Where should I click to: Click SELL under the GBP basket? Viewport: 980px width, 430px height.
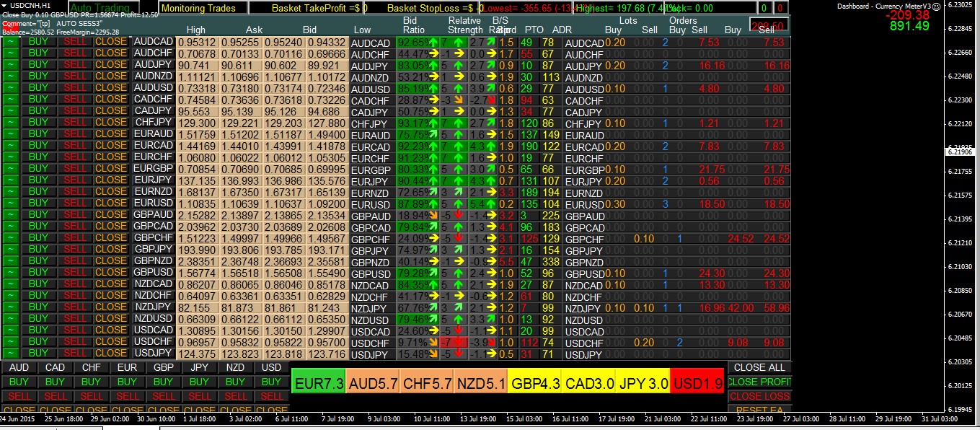click(x=164, y=396)
